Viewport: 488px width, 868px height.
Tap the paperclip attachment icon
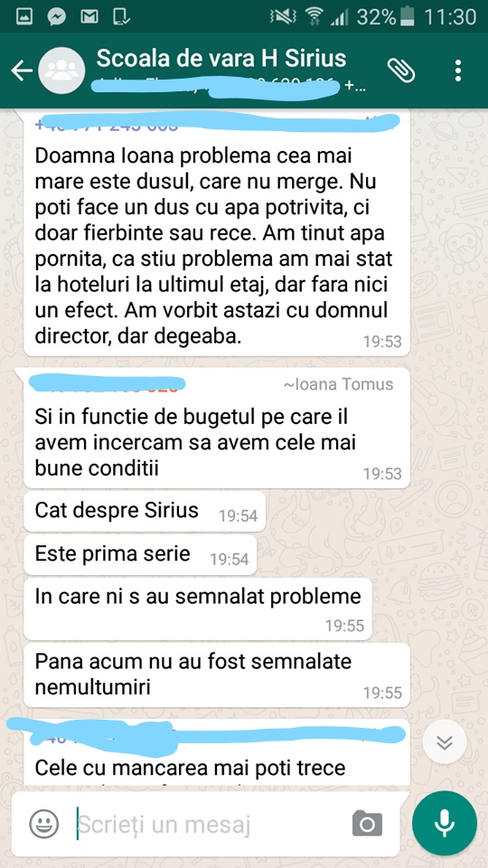point(401,71)
